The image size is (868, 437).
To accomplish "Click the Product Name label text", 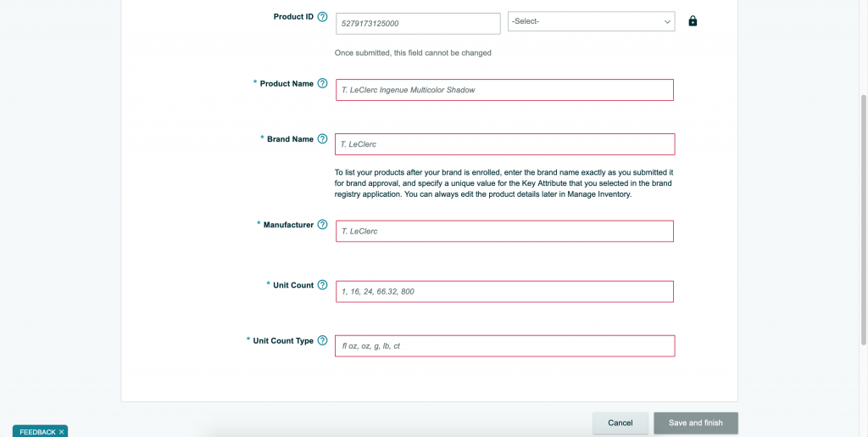I will (287, 84).
